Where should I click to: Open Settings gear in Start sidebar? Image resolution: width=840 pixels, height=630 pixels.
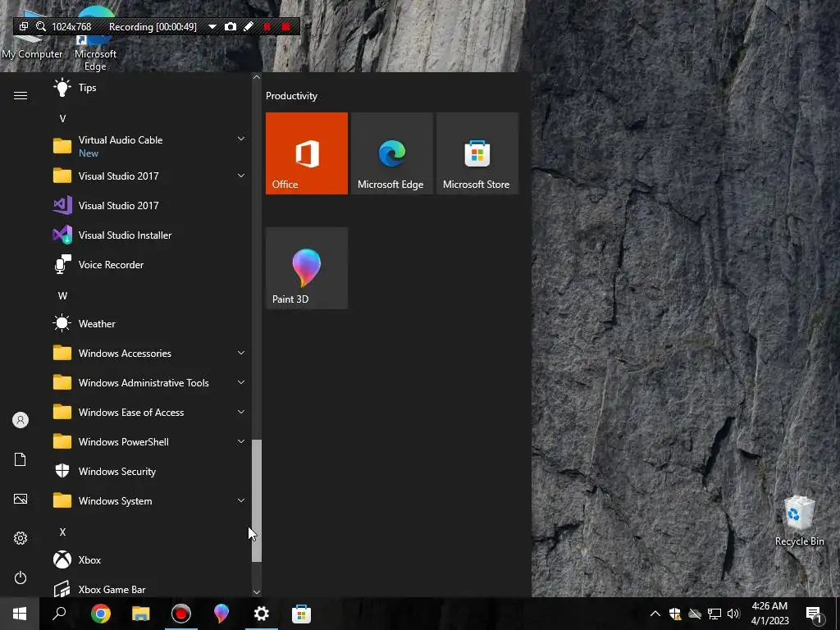click(21, 538)
